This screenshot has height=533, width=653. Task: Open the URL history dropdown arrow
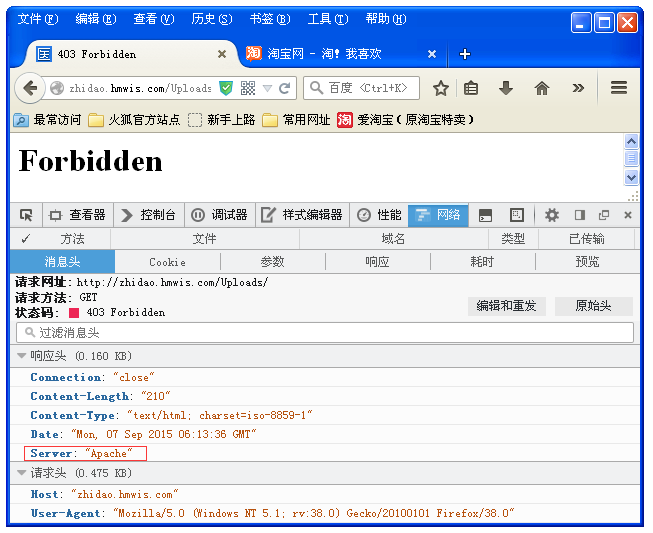[267, 88]
